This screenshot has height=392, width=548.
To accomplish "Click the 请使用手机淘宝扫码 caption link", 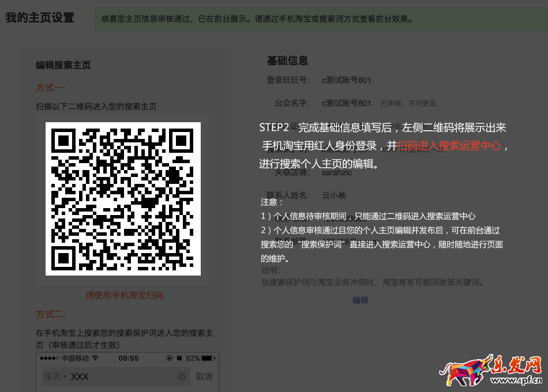I will (x=123, y=295).
